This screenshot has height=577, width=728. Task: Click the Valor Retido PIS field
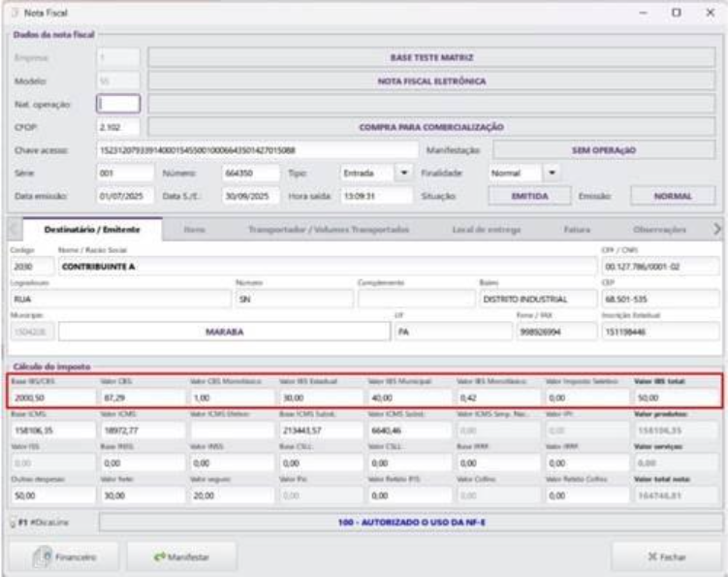(409, 496)
